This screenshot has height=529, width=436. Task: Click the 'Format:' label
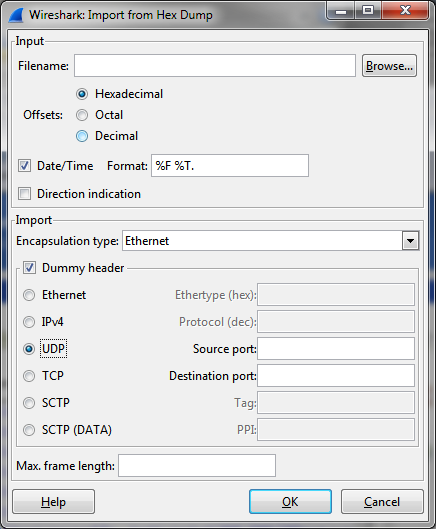click(x=128, y=166)
